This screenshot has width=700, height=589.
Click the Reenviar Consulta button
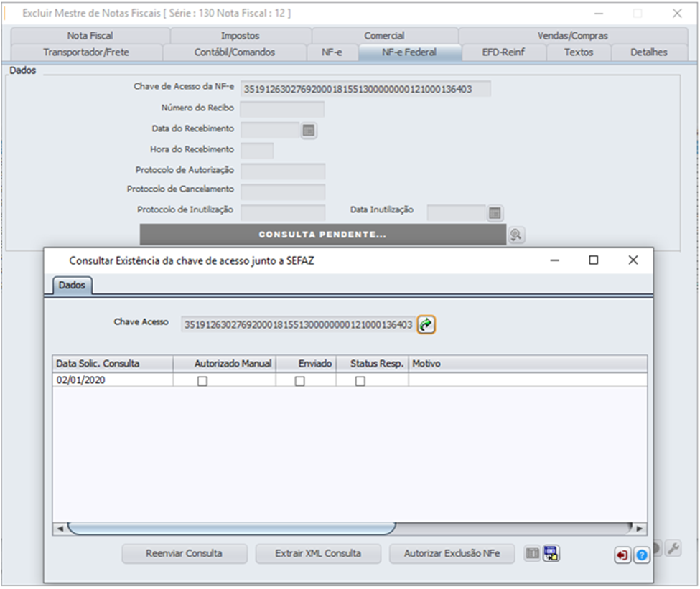click(x=185, y=554)
